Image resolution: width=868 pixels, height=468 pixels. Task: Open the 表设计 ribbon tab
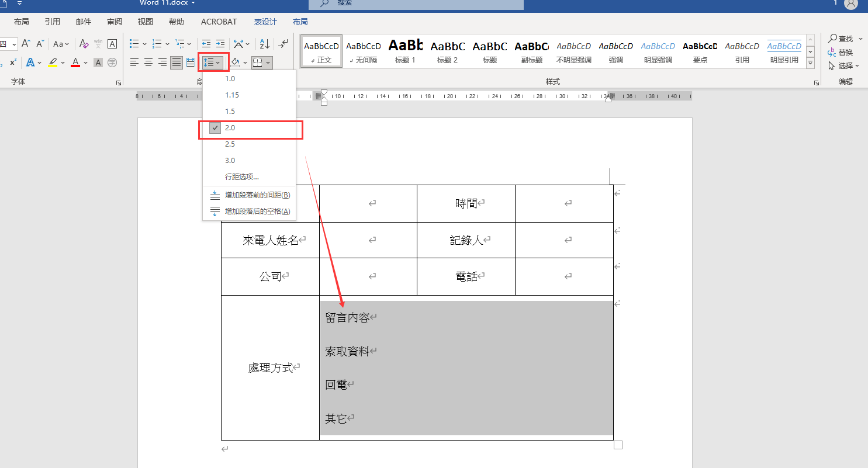coord(265,22)
